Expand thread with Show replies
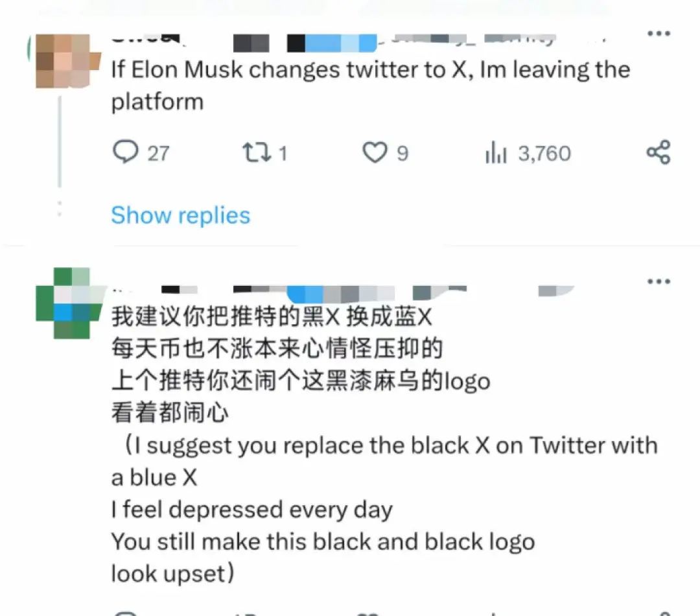This screenshot has width=700, height=616. pyautogui.click(x=180, y=215)
